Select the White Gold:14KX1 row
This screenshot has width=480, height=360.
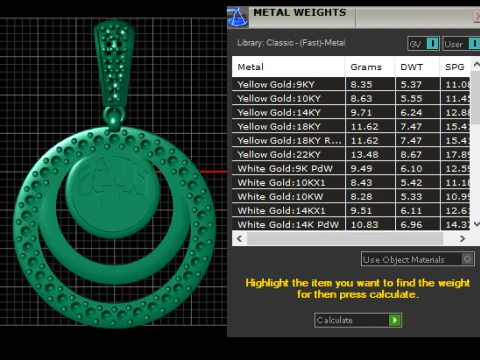(x=351, y=210)
